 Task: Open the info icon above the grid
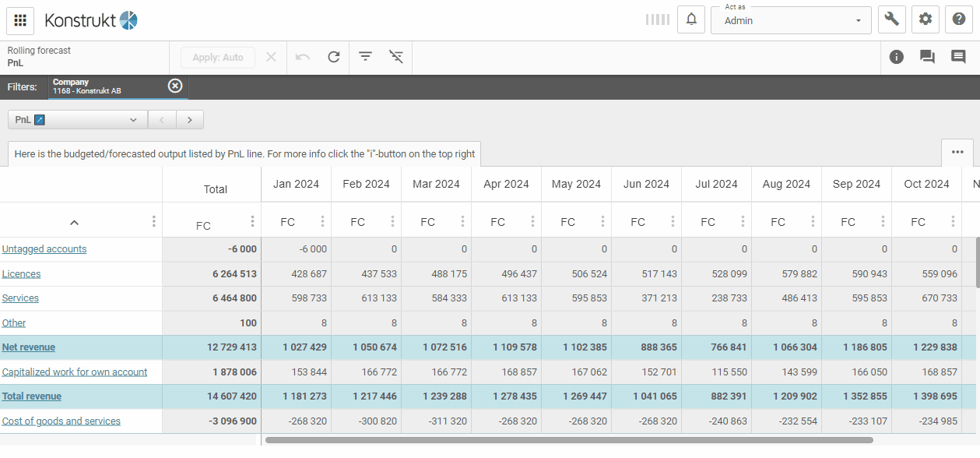point(896,56)
